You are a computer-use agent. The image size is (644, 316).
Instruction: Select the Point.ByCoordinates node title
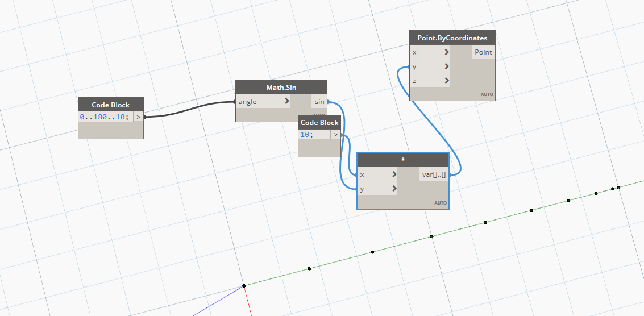[x=452, y=38]
